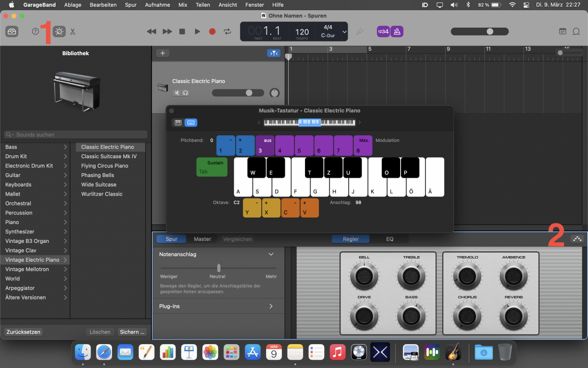Viewport: 588px width, 368px height.
Task: Click the Stop transport button
Action: (182, 32)
